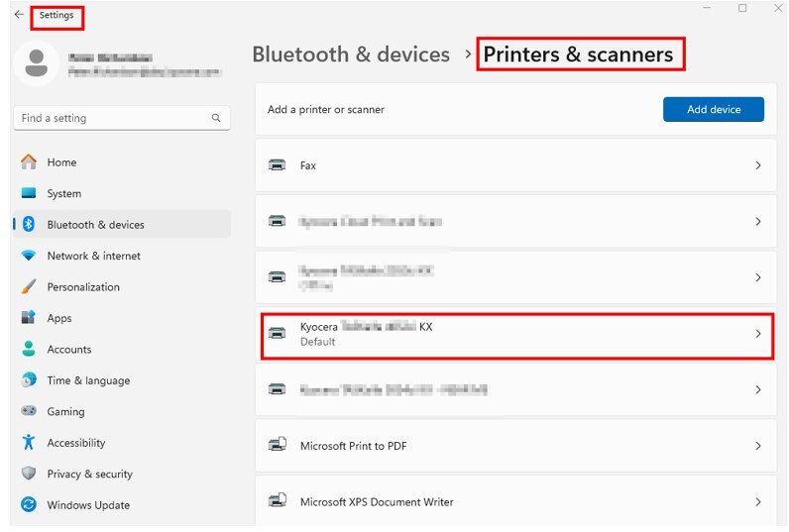789x532 pixels.
Task: Click the Fax printer icon
Action: click(278, 164)
